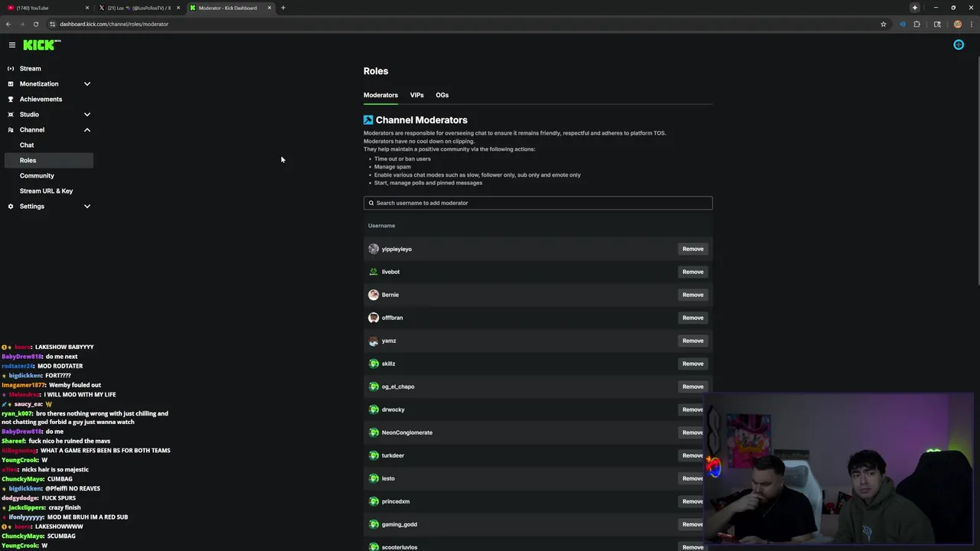Click the username lesto
Screen dimensions: 980x551
388,478
